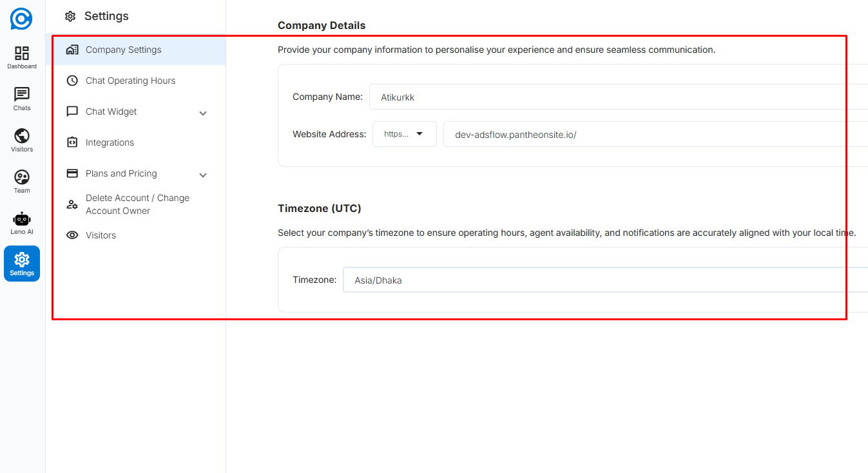Click the Website Address: label
868x473 pixels.
point(329,134)
